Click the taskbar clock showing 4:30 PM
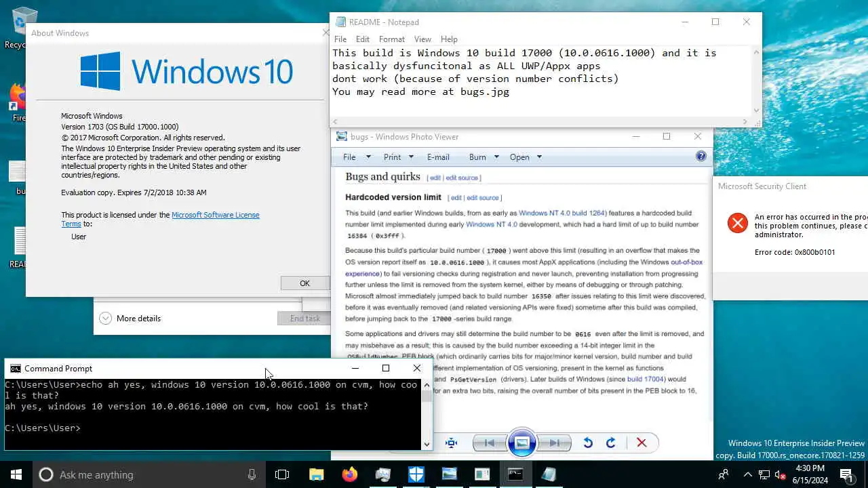The height and width of the screenshot is (488, 868). point(810,474)
